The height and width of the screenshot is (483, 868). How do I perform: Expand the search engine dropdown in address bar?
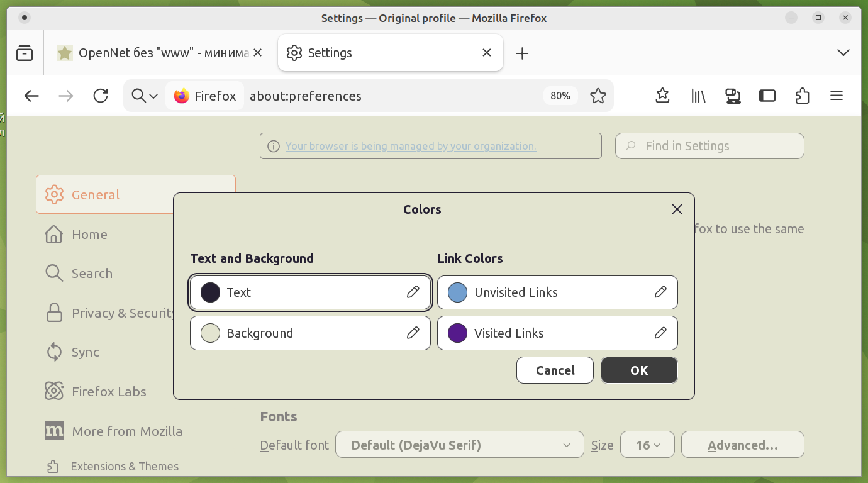[145, 96]
